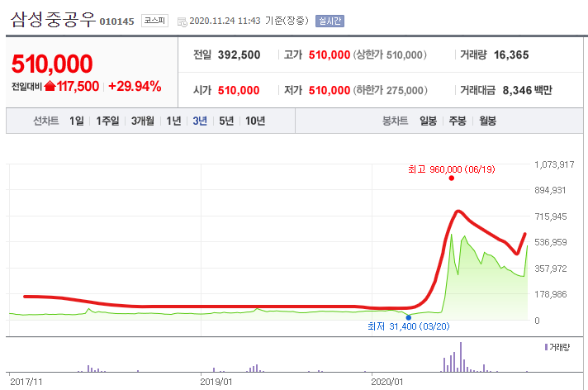The height and width of the screenshot is (390, 588).
Task: Click the 거래대금 8,346 백만 value
Action: (527, 90)
